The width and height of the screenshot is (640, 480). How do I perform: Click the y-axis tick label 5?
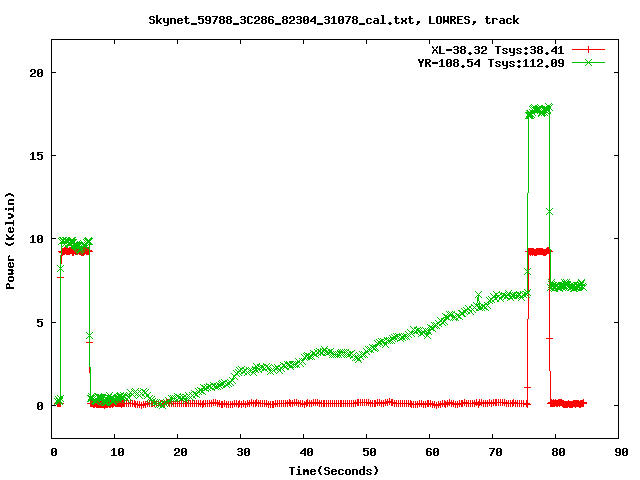pos(40,323)
